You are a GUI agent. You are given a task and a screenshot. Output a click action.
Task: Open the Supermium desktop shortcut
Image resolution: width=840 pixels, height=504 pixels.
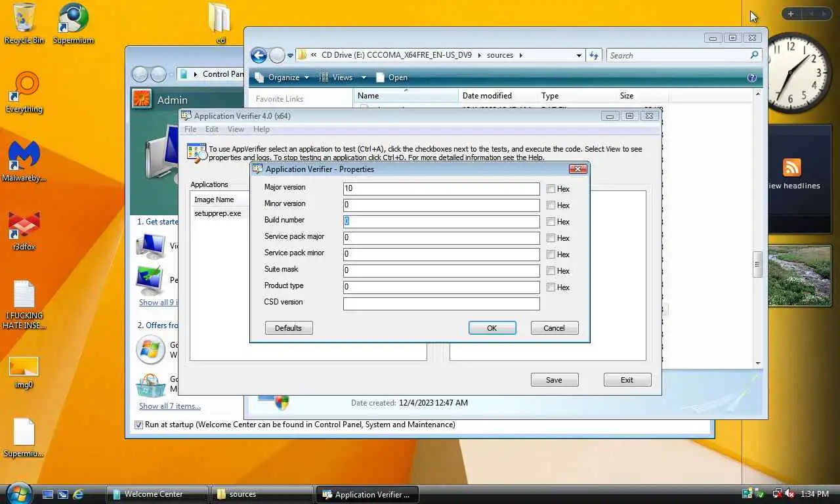[x=73, y=23]
